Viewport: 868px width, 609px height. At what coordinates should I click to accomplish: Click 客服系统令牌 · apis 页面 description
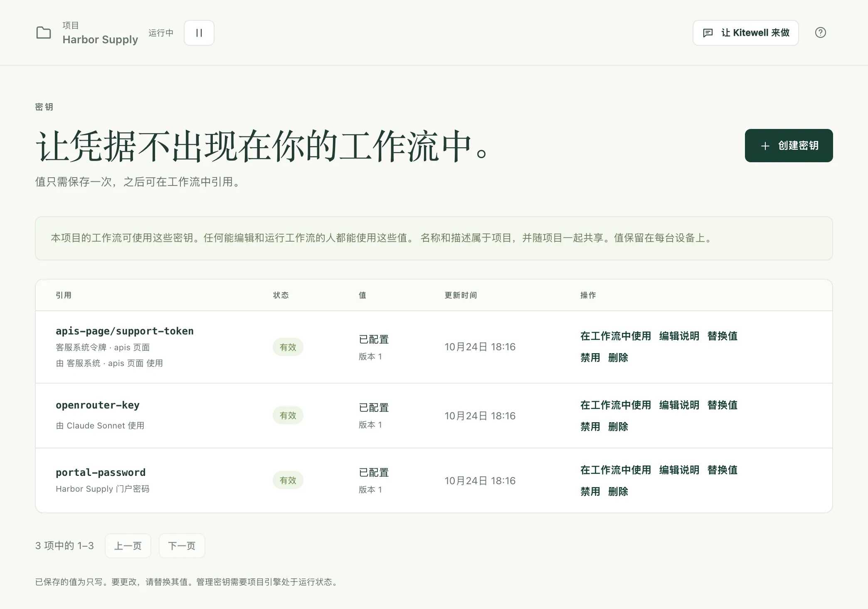pos(103,347)
